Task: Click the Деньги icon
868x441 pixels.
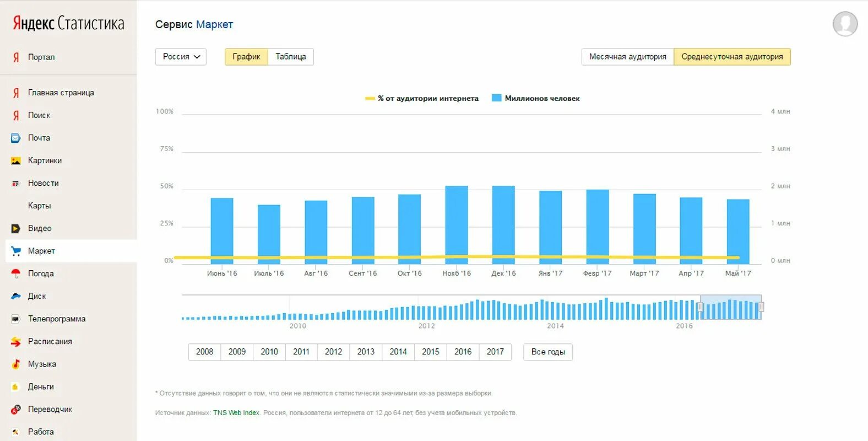Action: [16, 387]
